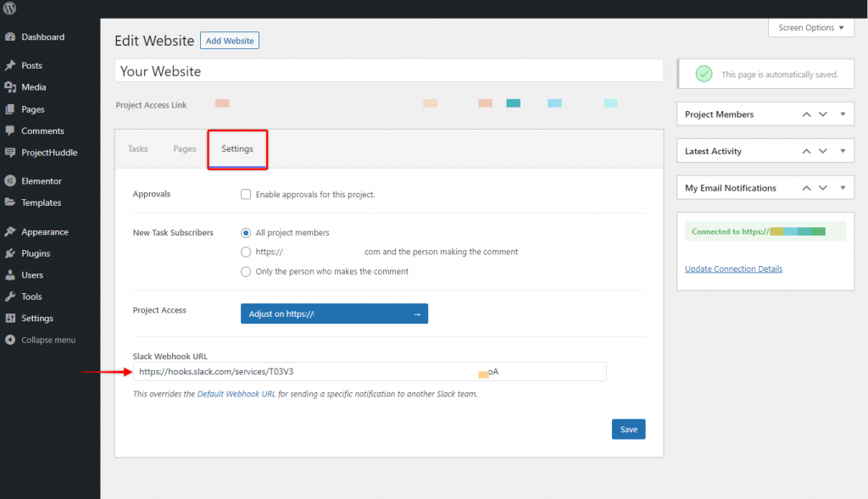This screenshot has width=868, height=499.
Task: Enable approvals for this project
Action: click(246, 194)
